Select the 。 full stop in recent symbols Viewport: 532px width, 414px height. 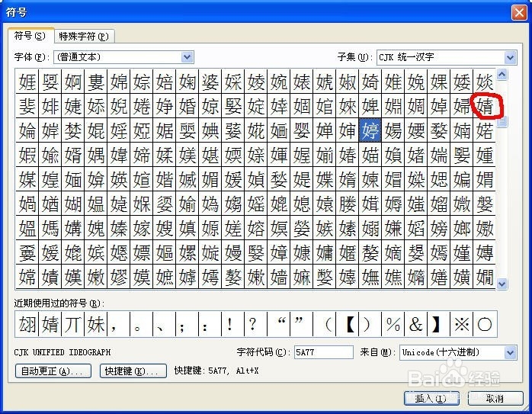141,324
